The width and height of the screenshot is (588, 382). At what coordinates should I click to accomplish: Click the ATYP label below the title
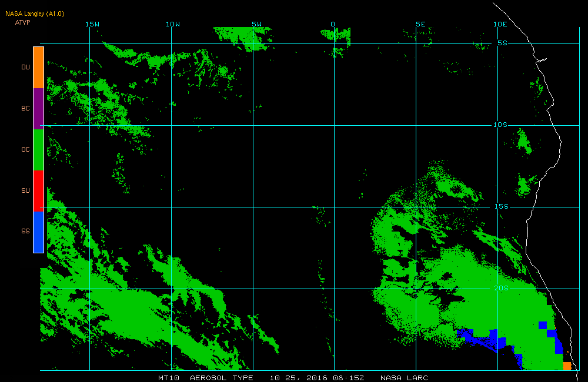point(22,22)
